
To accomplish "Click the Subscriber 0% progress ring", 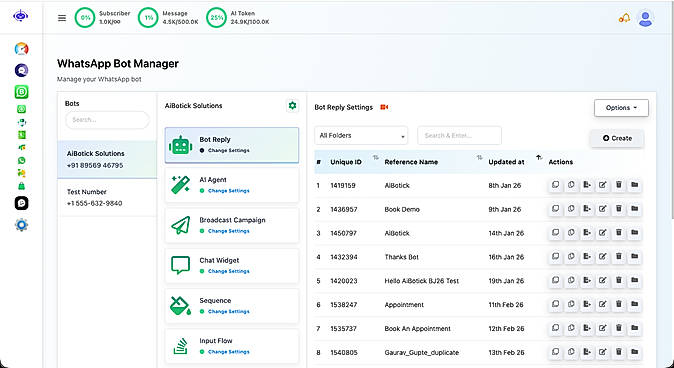I will pos(85,18).
